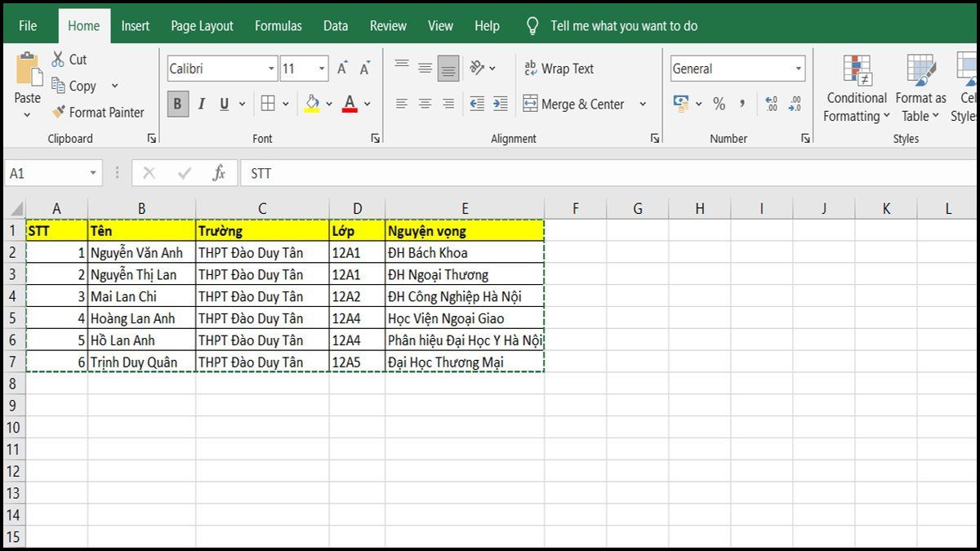Open the Underline style dropdown arrow

pos(243,104)
